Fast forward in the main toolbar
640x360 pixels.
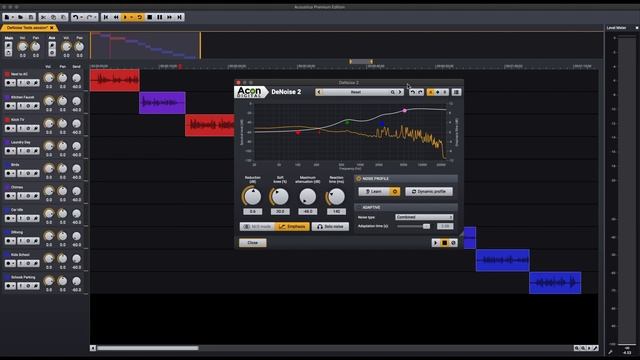[x=169, y=17]
